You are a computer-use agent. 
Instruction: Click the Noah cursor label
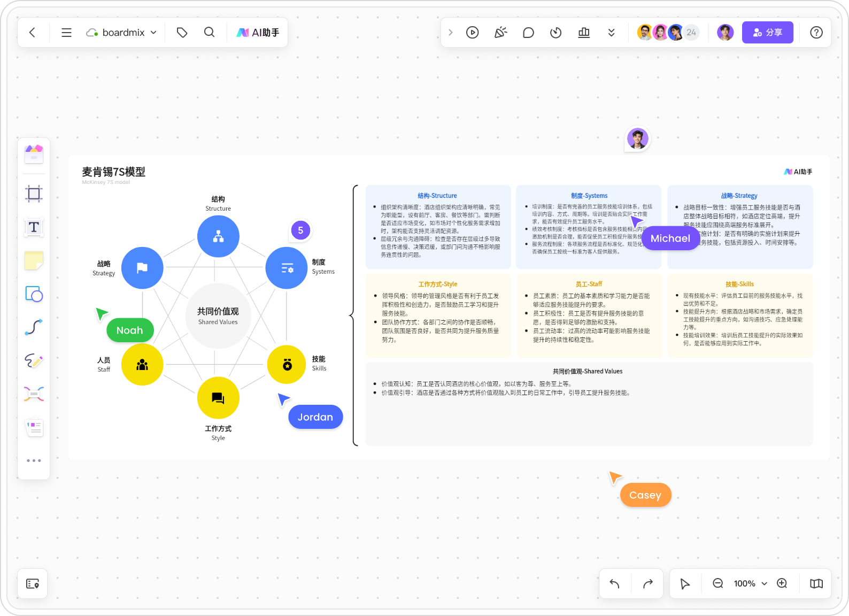[130, 330]
